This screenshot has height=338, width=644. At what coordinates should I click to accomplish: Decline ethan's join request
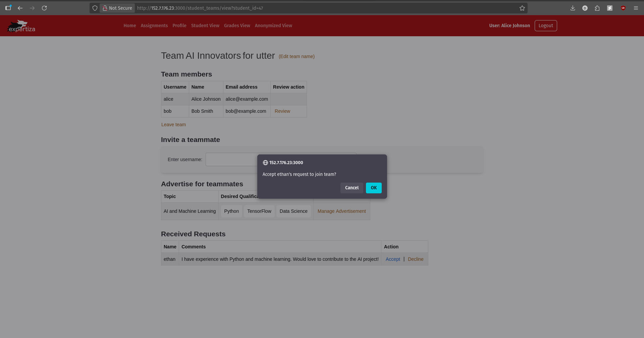(x=415, y=259)
